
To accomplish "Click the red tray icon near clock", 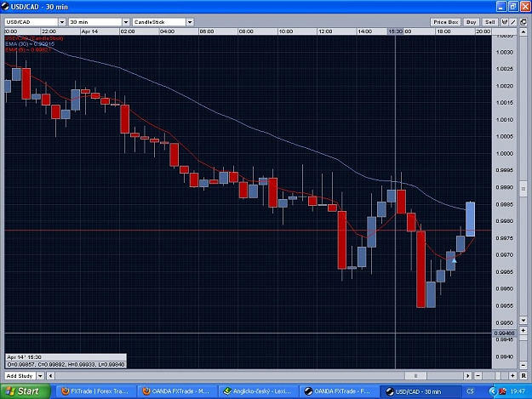I will (502, 391).
